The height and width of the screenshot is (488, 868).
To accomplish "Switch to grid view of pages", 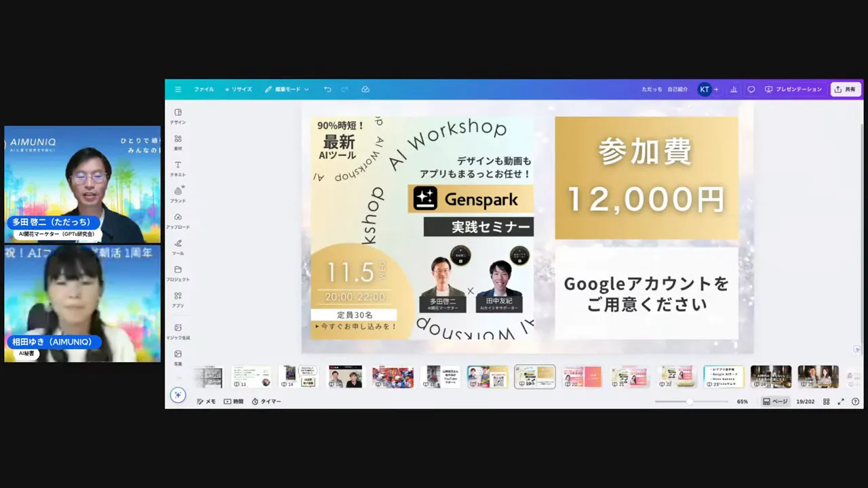I will (x=826, y=401).
